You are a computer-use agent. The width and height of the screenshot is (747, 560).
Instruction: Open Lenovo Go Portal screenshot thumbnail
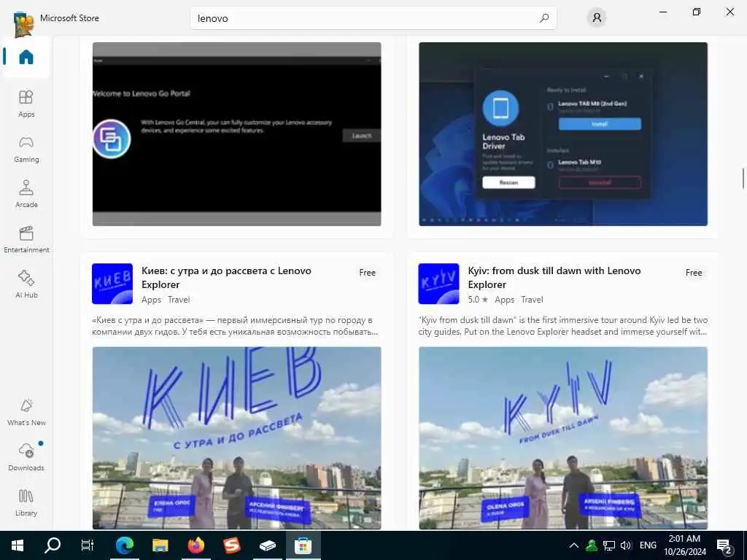pos(237,134)
